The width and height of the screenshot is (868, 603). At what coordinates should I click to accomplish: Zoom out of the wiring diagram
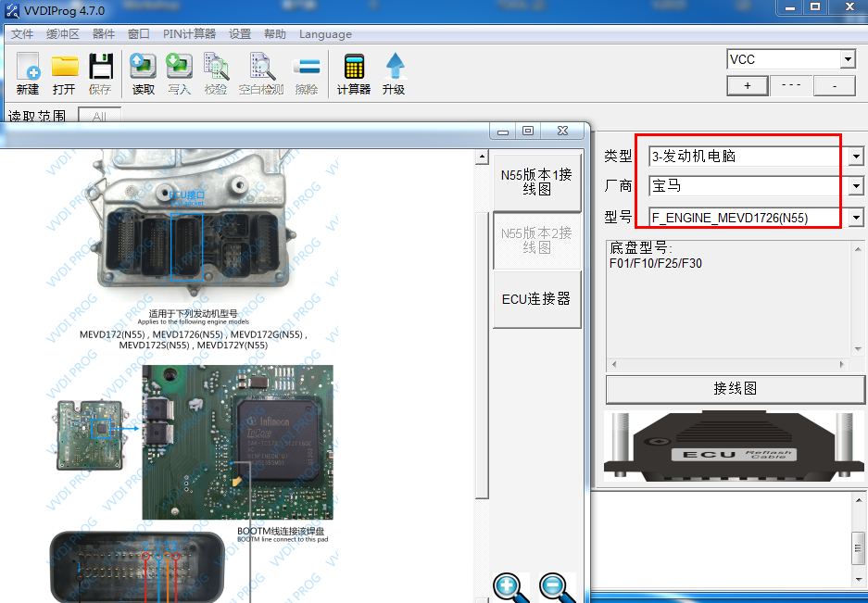click(x=557, y=586)
